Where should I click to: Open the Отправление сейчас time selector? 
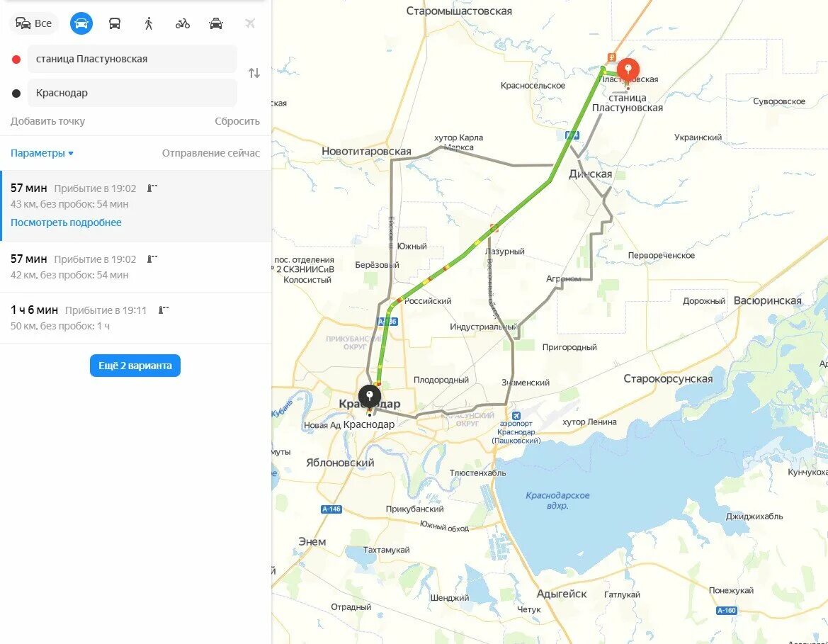(210, 153)
